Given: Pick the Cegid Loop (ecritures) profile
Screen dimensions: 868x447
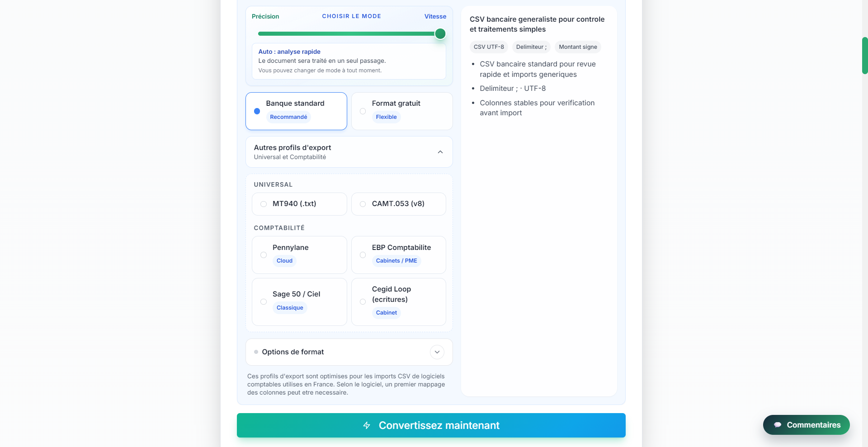Looking at the screenshot, I should 399,302.
